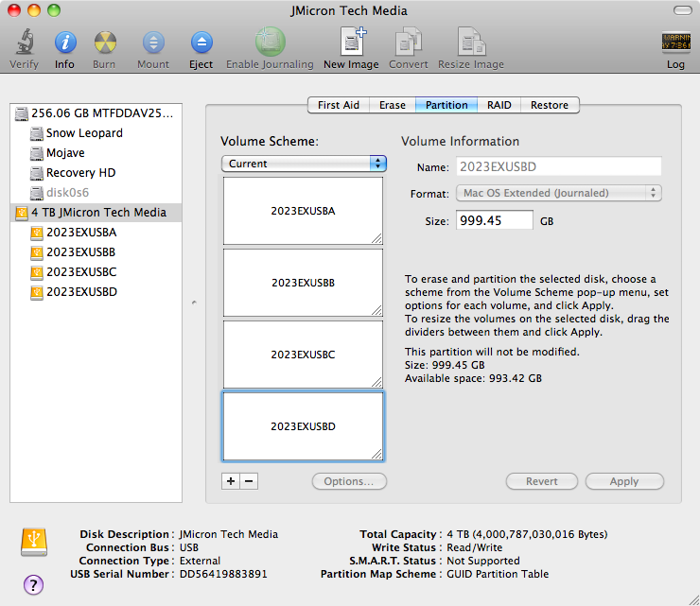Click the Size field showing 999.45

coord(495,220)
